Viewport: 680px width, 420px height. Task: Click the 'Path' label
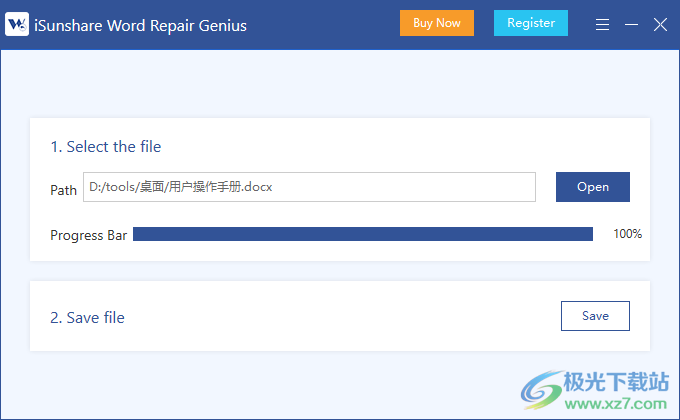coord(63,190)
